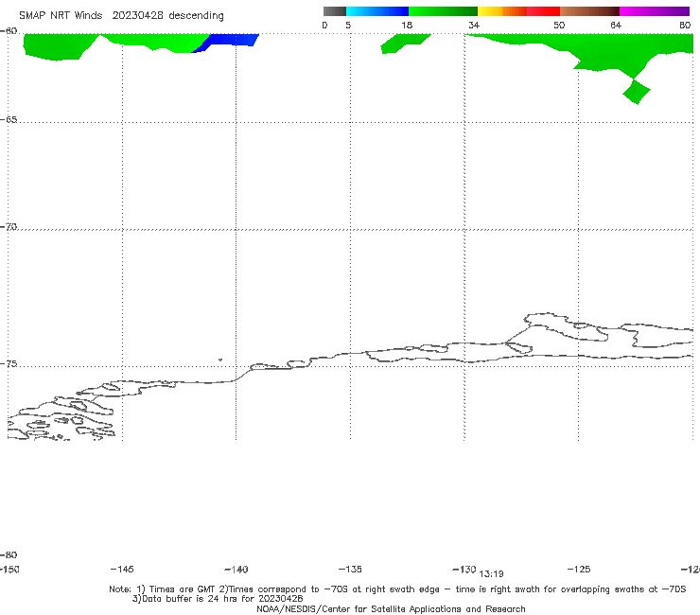Screen dimensions: 700x615
Task: Click the swath time label '13:19'
Action: [491, 574]
